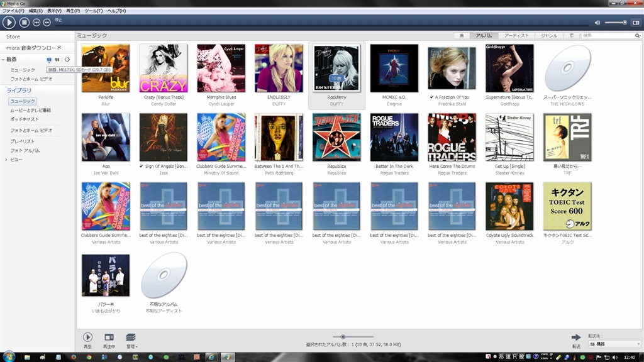Screen dimensions: 644x362
Task: Open device フォトとホーム ビデオ under 機器
Action: (x=31, y=79)
